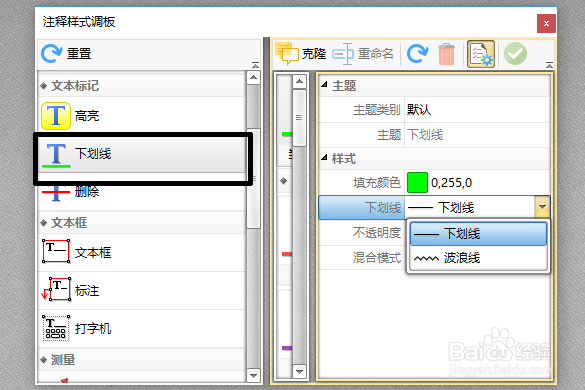The image size is (585, 390).
Task: Click the 克隆 clone button
Action: pos(301,54)
